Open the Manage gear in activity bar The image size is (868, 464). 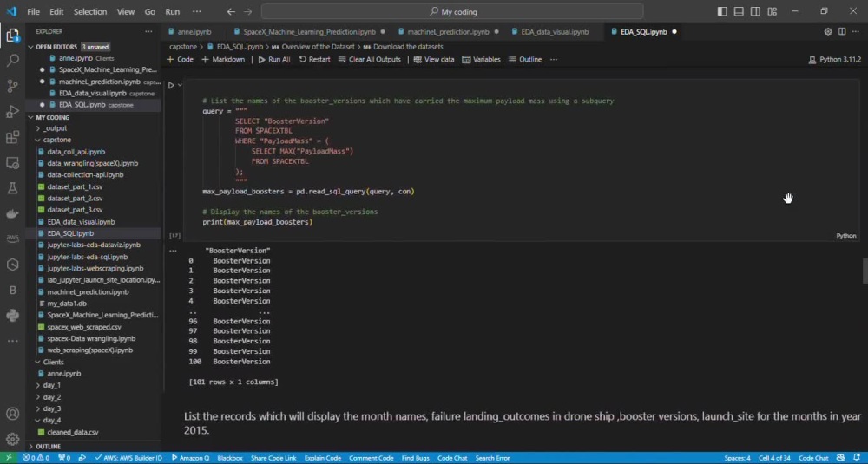point(12,439)
